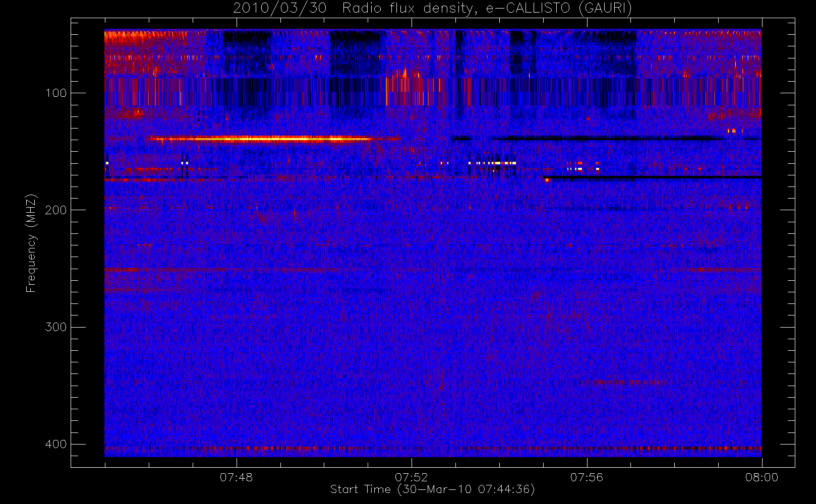Click the '200' frequency tick label

(55, 210)
